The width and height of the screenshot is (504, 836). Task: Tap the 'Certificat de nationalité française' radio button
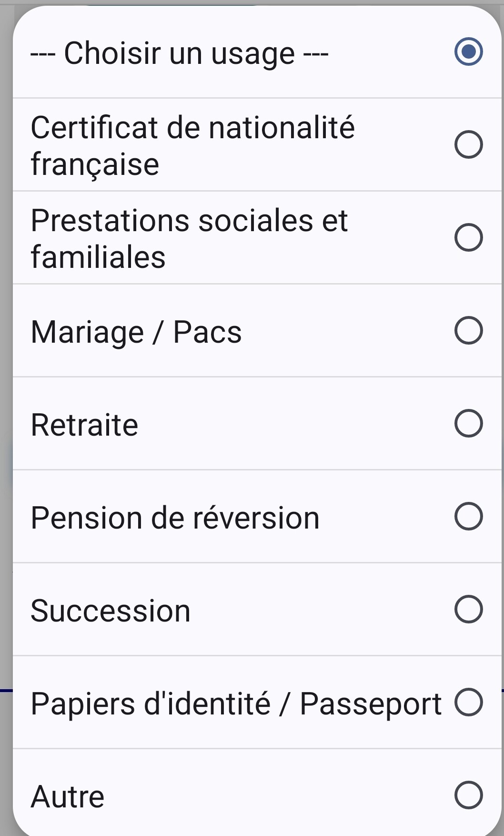468,144
